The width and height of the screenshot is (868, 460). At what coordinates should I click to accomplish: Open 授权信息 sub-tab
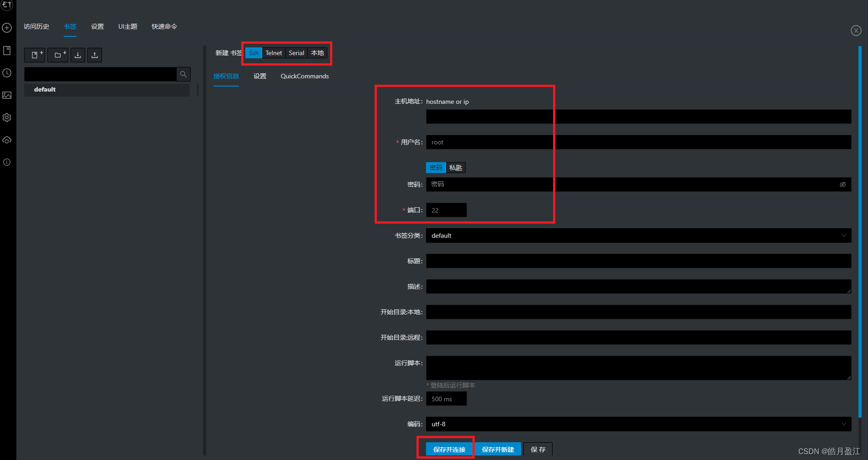click(226, 76)
